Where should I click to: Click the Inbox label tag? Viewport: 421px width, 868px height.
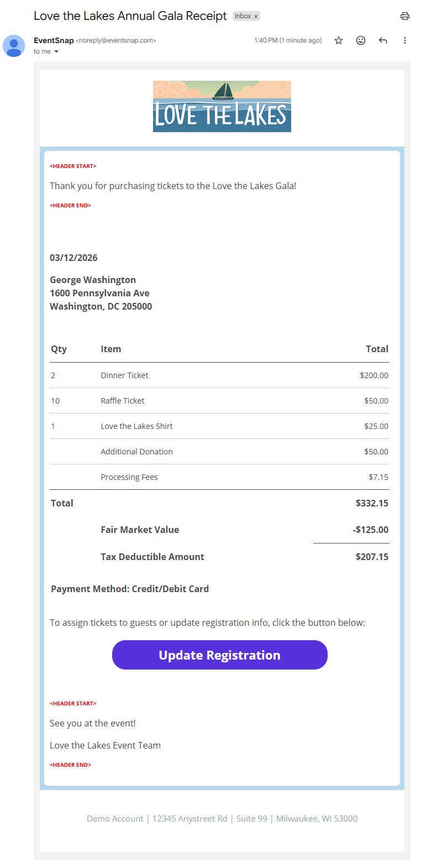tap(243, 16)
